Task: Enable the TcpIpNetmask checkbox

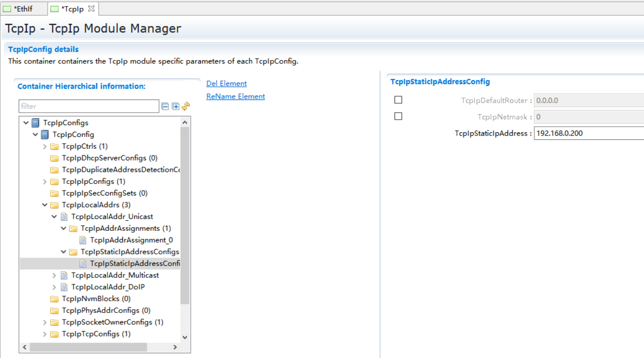Action: click(x=398, y=116)
